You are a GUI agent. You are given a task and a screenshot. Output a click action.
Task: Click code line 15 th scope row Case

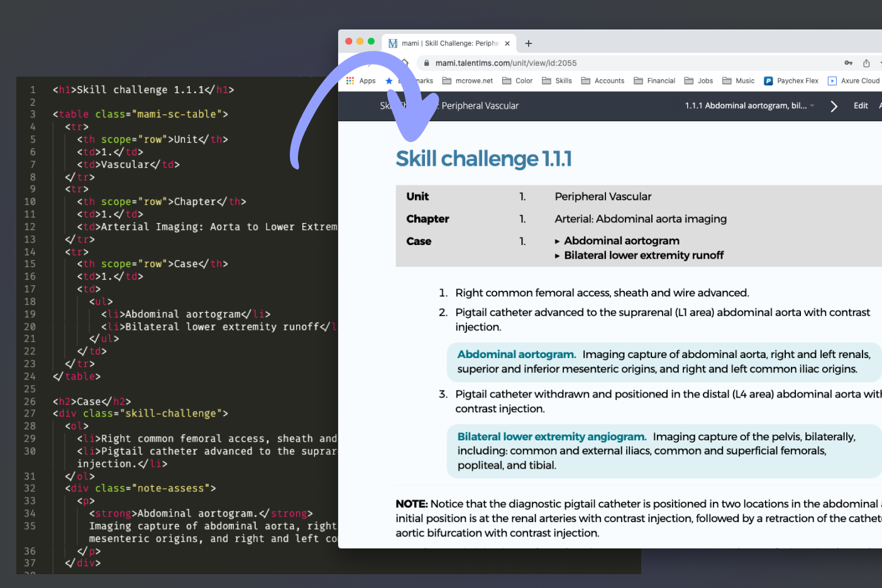[x=152, y=264]
